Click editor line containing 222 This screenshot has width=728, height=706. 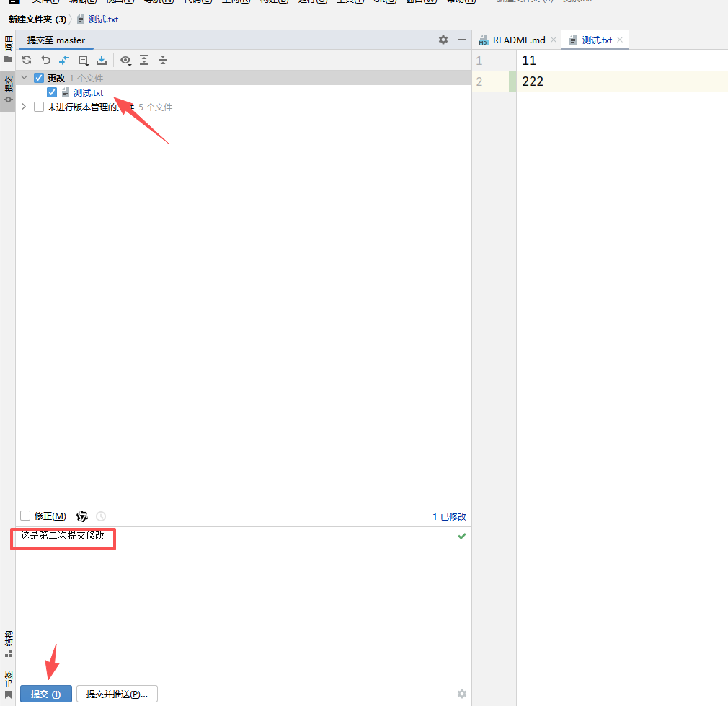tap(622, 81)
